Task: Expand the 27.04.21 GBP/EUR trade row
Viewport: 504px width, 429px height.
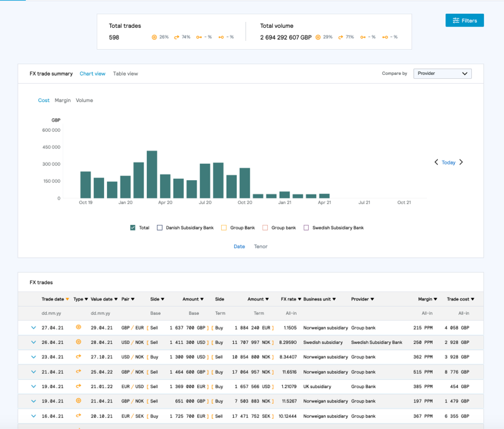Action: coord(34,327)
